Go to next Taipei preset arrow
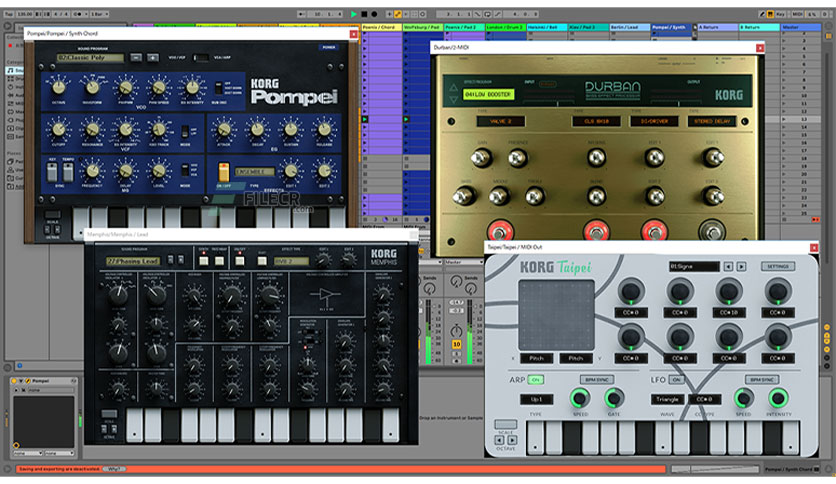The image size is (836, 484). pos(742,266)
